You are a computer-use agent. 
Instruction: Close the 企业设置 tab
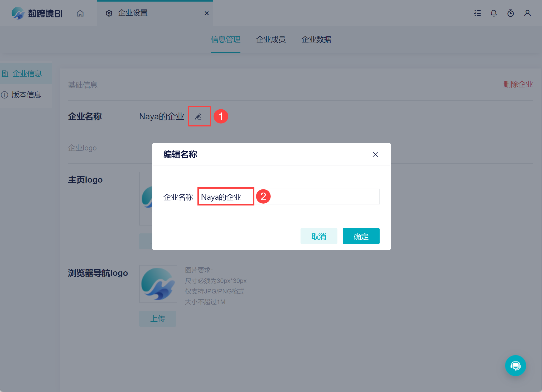(x=207, y=13)
